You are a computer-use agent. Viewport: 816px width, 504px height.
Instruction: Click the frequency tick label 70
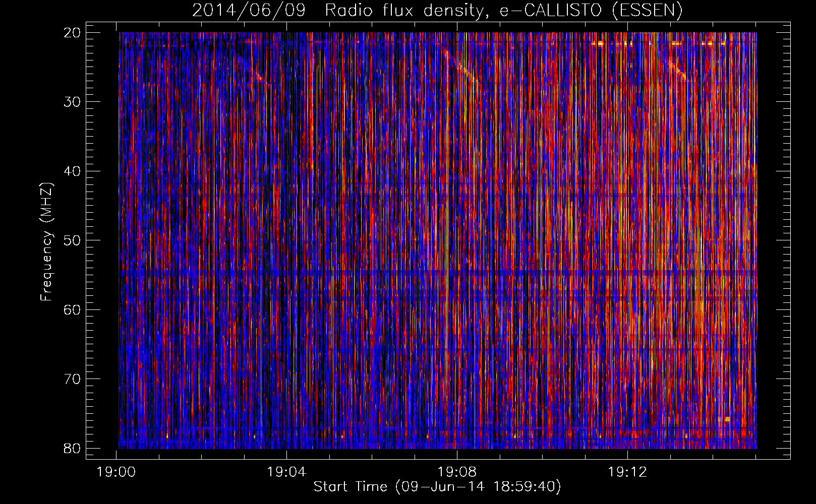tap(73, 379)
